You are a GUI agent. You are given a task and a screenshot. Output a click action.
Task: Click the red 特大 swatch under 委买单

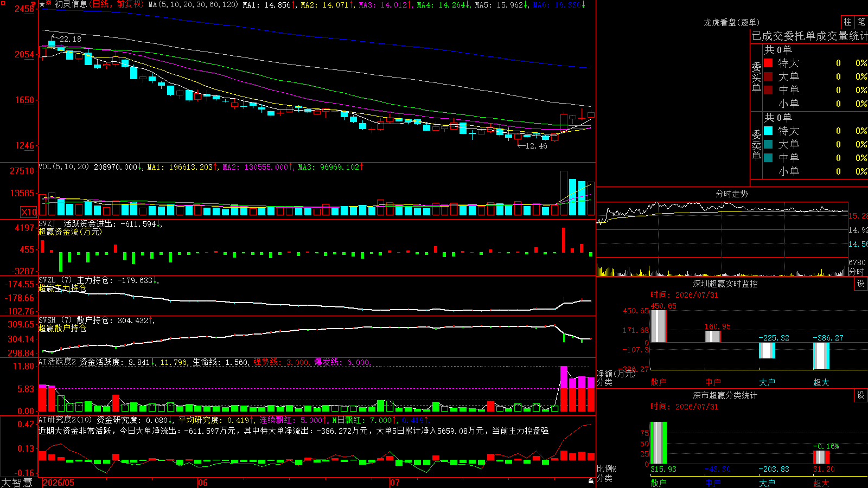point(768,63)
